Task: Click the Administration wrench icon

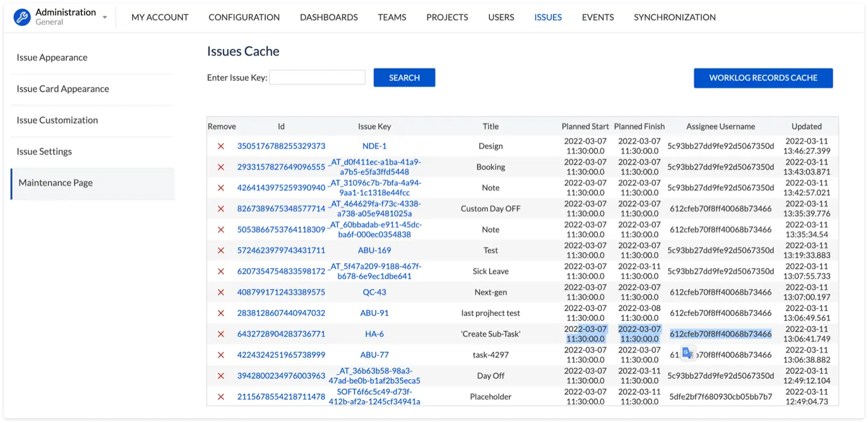Action: tap(22, 17)
